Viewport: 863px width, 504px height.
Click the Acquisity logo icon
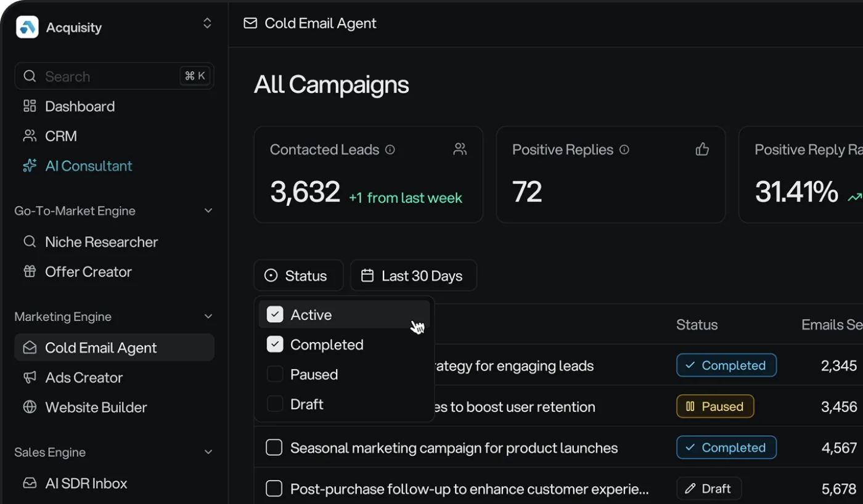pyautogui.click(x=27, y=26)
